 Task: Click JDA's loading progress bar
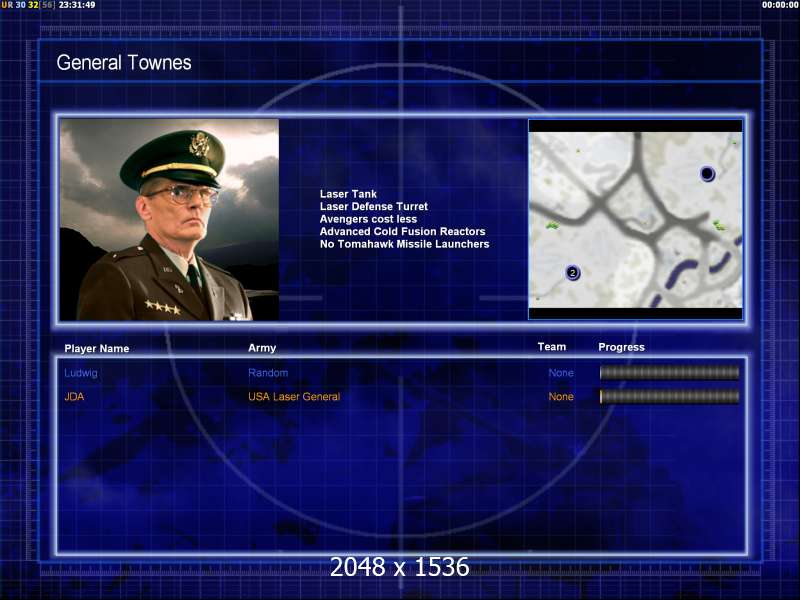tap(669, 396)
